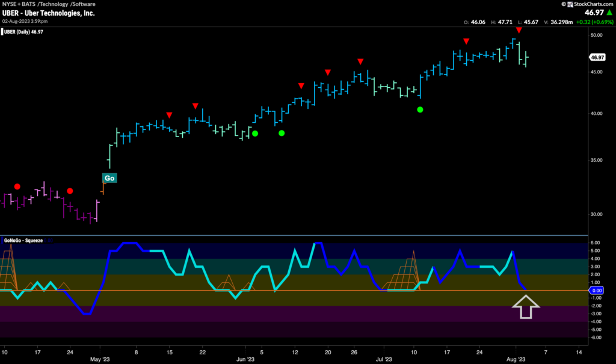616x364 pixels.
Task: Click the green circle near early June
Action: [254, 134]
